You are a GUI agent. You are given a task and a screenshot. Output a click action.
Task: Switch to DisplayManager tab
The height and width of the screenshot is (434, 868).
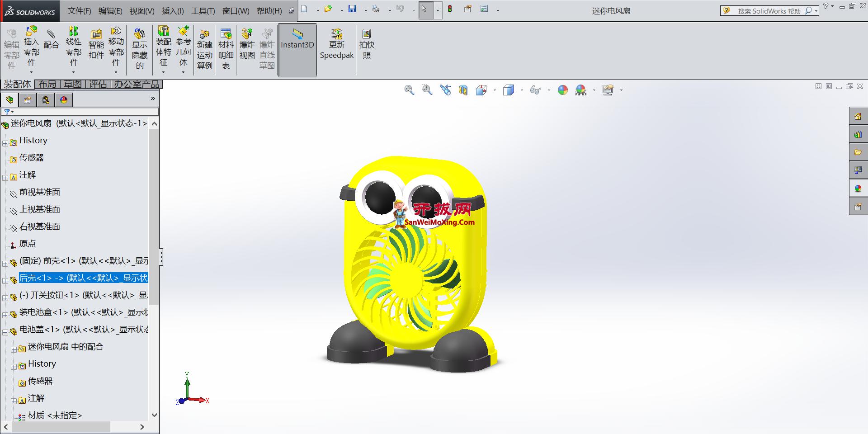[x=64, y=100]
